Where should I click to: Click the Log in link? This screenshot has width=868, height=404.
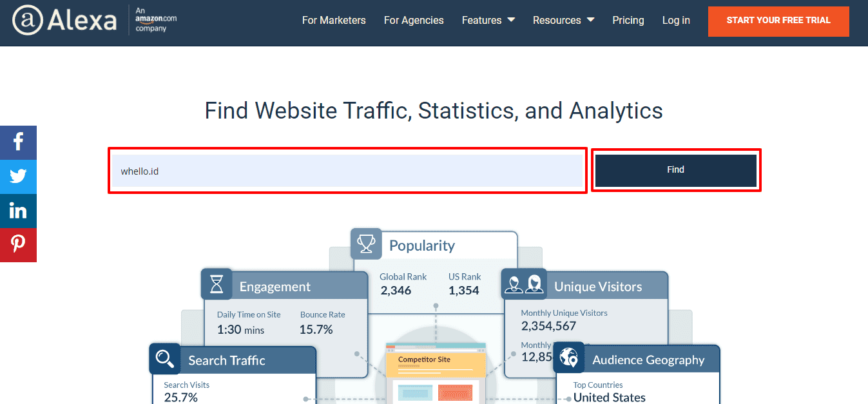[676, 21]
